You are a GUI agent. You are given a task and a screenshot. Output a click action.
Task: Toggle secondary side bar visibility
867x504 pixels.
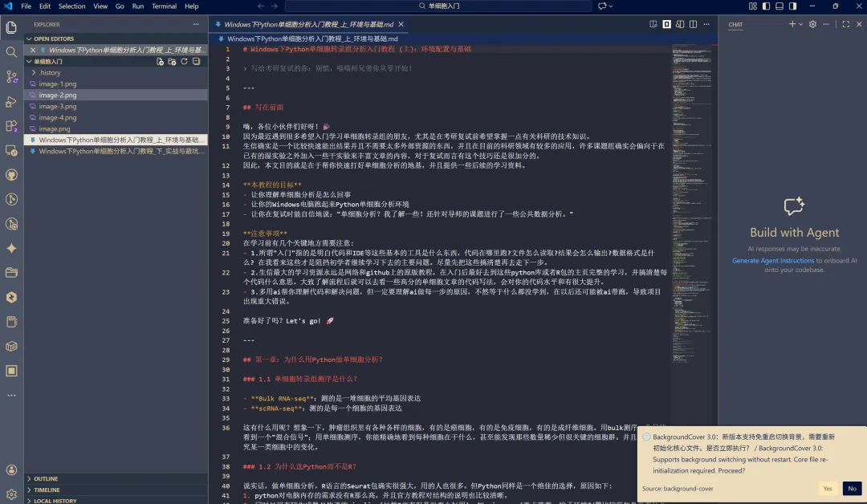coord(793,6)
